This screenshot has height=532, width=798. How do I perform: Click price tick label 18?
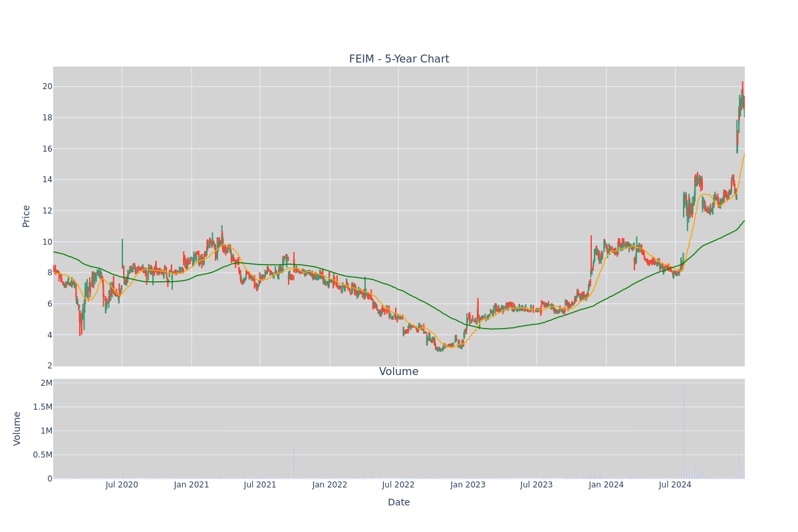[47, 118]
